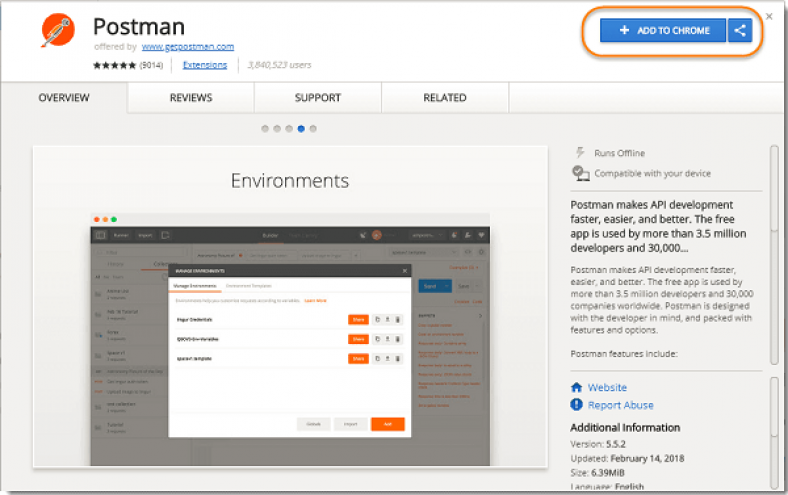Screen dimensions: 788x495
Task: Open the www.getpostman.com link
Action: pos(187,47)
